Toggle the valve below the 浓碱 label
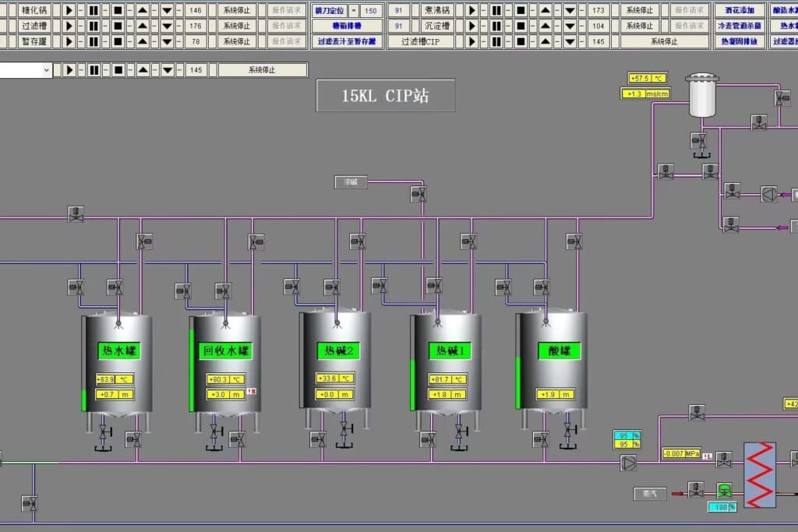Image resolution: width=798 pixels, height=532 pixels. pyautogui.click(x=418, y=194)
